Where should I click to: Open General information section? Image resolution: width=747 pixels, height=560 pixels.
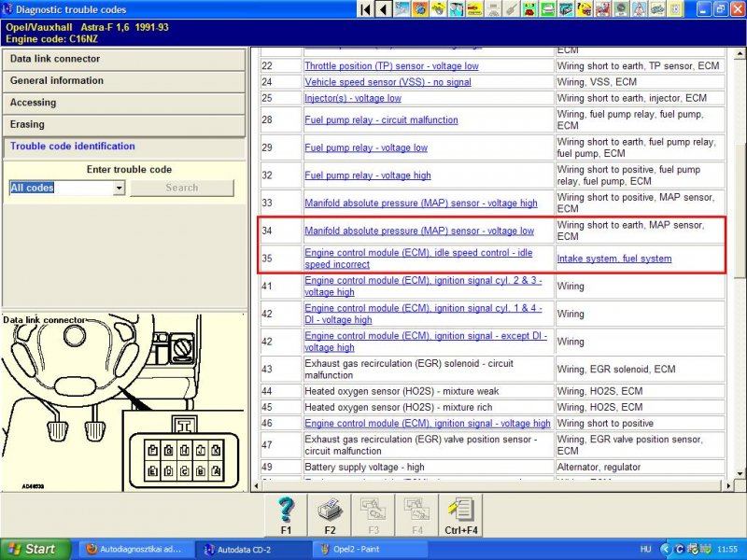tap(124, 81)
